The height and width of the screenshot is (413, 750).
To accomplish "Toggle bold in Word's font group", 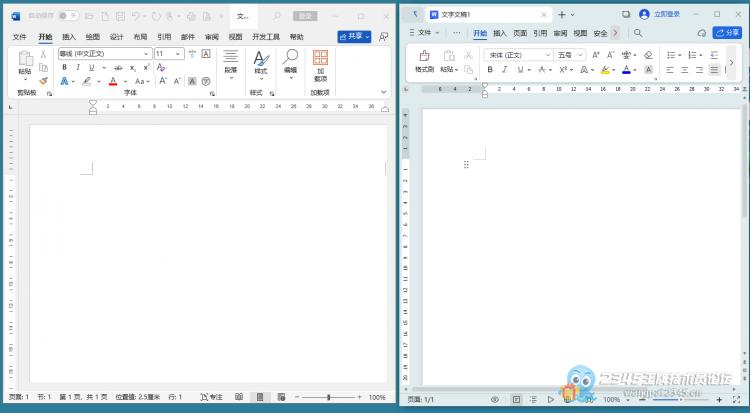I will [x=64, y=67].
